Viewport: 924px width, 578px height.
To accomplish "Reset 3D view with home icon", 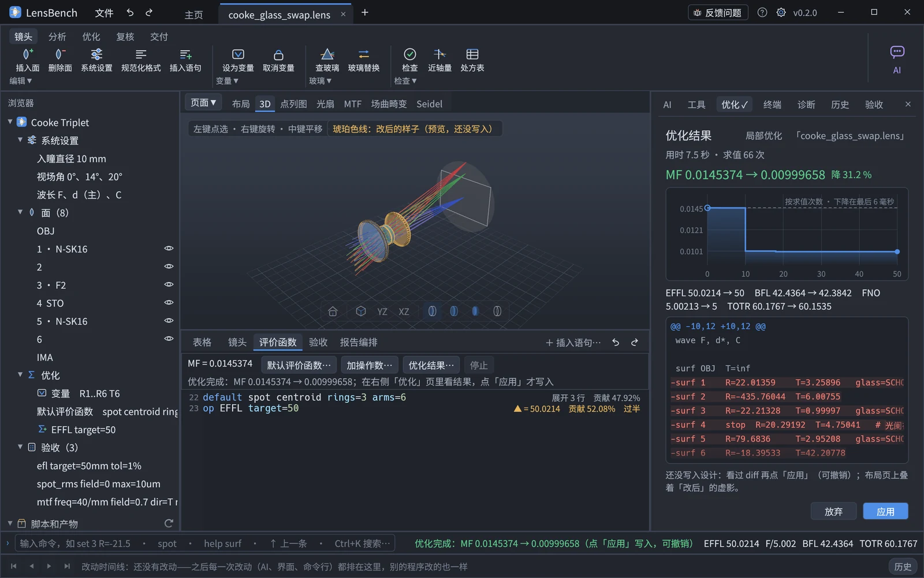I will coord(333,312).
